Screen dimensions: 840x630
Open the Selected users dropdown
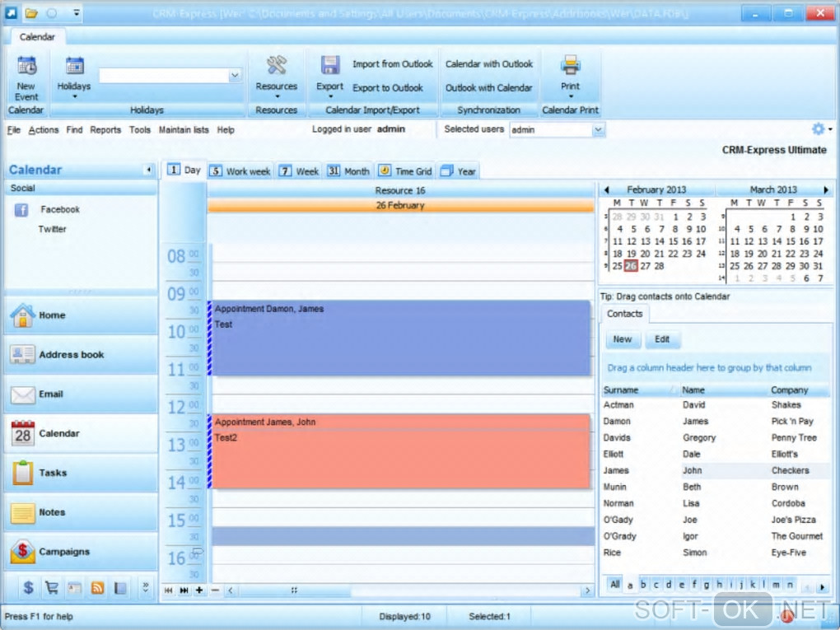tap(598, 129)
